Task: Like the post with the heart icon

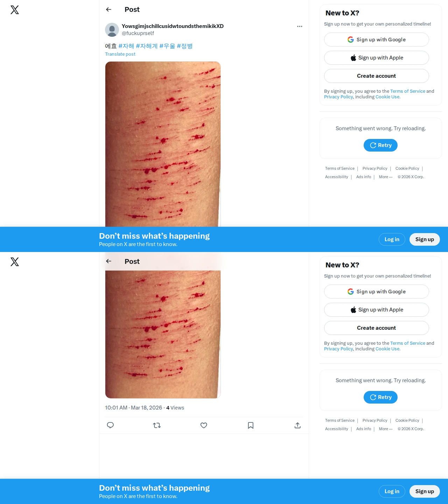Action: (x=204, y=425)
